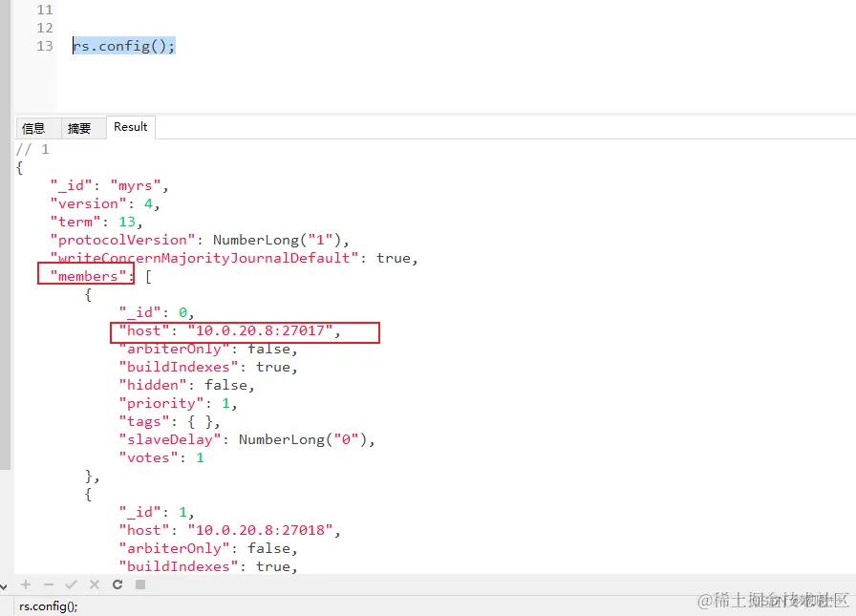Click line number 11 in the gutter
856x616 pixels.
coord(45,10)
